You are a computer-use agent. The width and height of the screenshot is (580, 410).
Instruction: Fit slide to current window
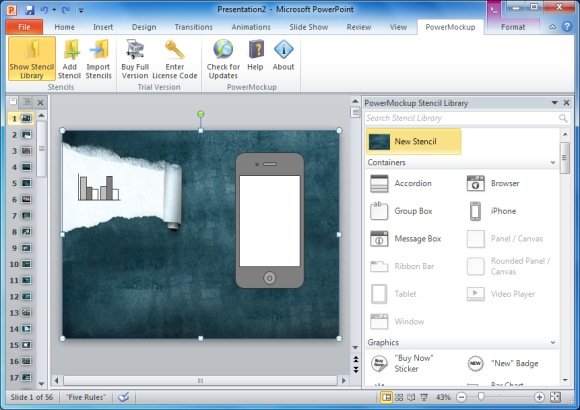(555, 397)
